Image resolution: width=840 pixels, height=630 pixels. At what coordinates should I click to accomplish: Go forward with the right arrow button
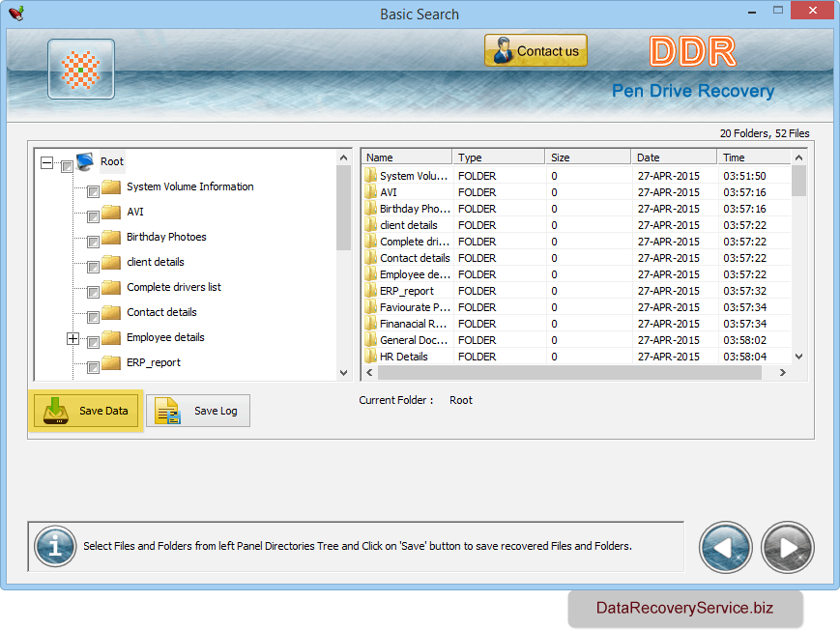pyautogui.click(x=788, y=548)
